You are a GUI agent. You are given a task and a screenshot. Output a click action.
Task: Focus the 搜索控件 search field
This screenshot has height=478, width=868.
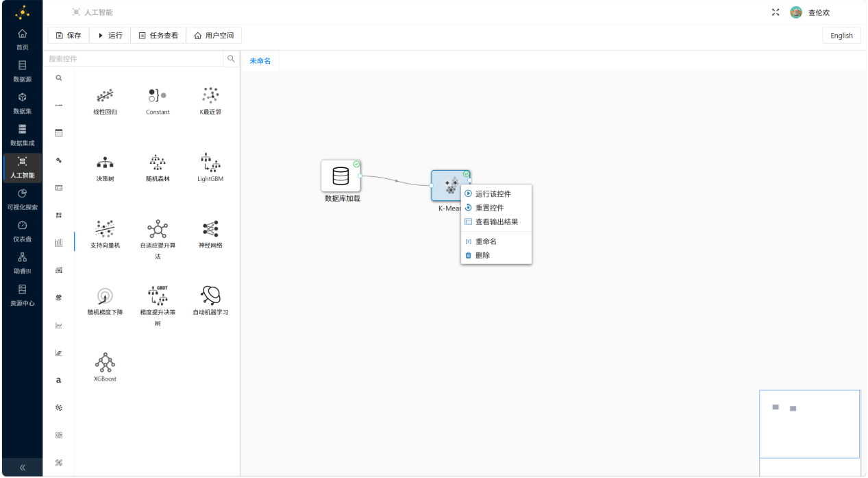tap(134, 58)
